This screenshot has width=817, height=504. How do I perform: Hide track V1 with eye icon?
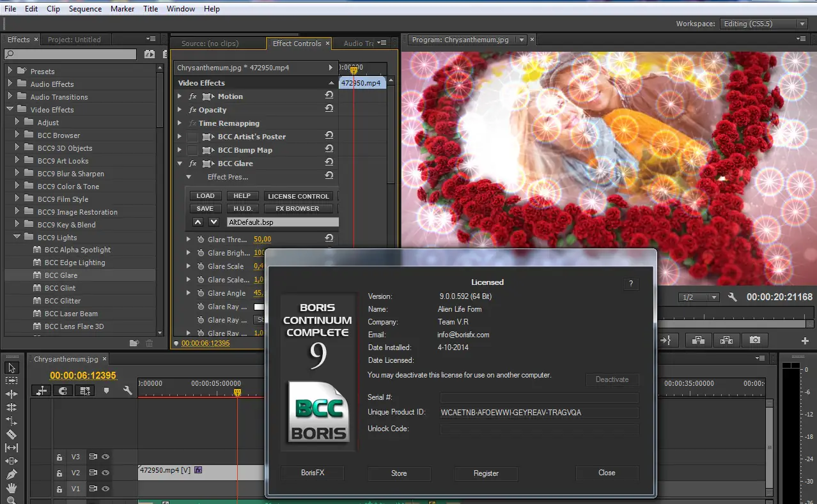(x=105, y=489)
